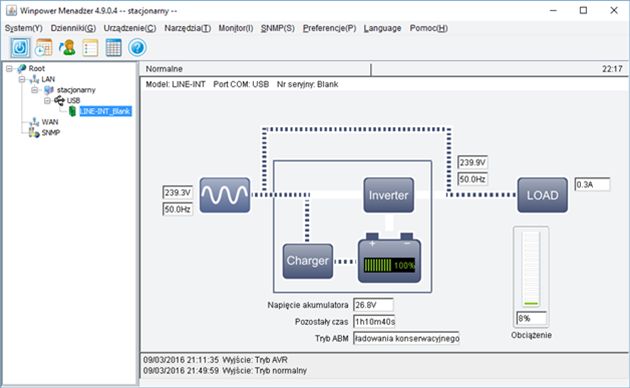The height and width of the screenshot is (388, 630).
Task: Select the Root tree item
Action: (x=37, y=68)
